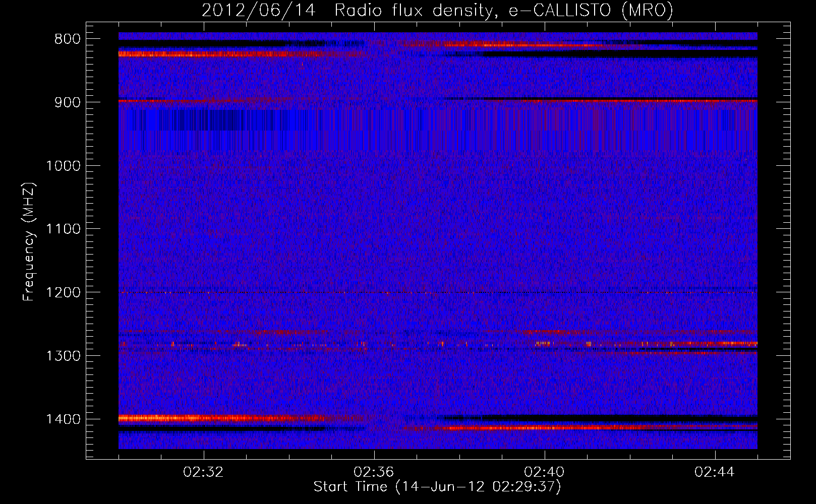Viewport: 816px width, 504px height.
Task: Click the 1000 frequency axis label
Action: click(64, 166)
